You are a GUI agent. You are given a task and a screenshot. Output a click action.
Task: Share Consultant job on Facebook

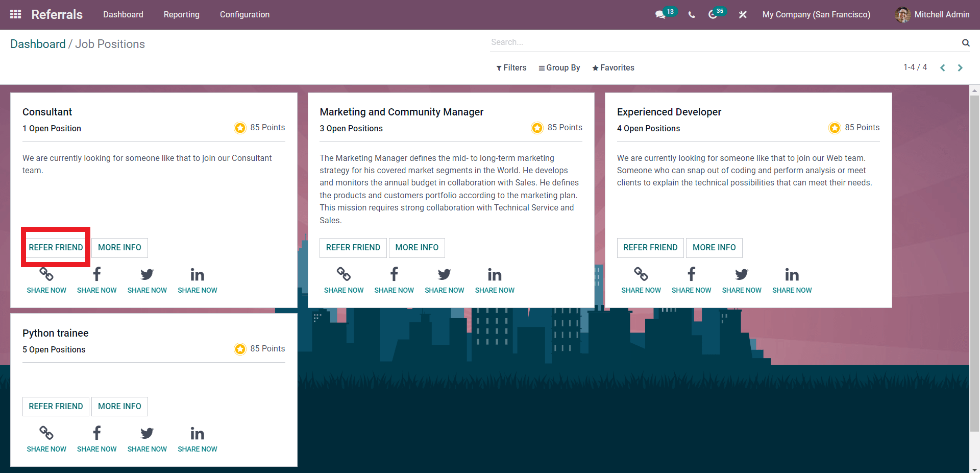(x=97, y=274)
